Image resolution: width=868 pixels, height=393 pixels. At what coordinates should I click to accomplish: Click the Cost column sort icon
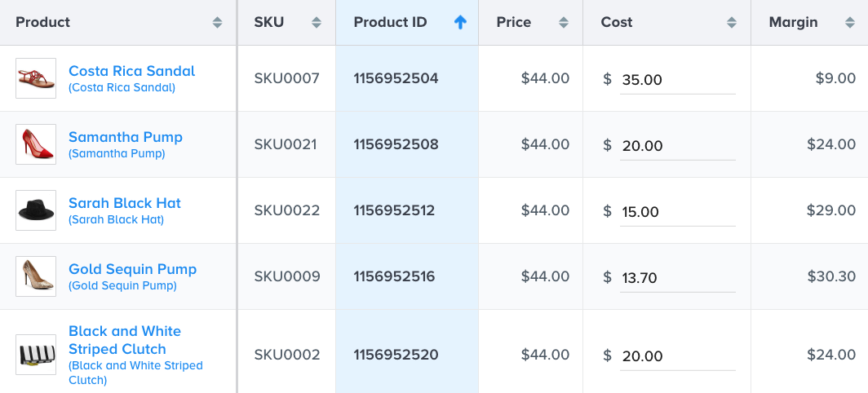pos(732,23)
